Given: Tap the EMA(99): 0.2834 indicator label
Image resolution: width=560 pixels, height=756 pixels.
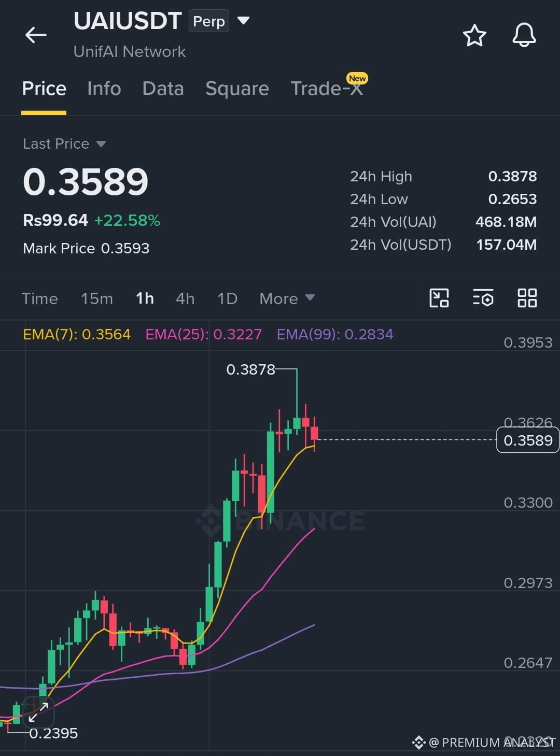Looking at the screenshot, I should [335, 334].
